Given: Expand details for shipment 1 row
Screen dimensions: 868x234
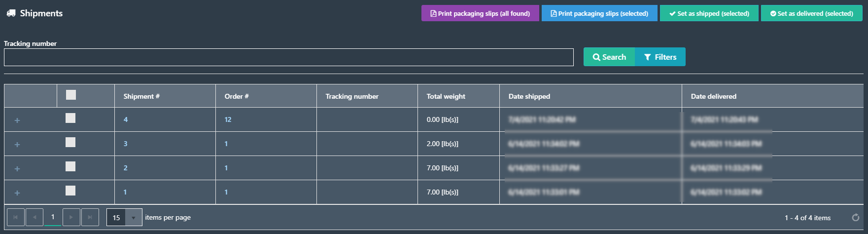Looking at the screenshot, I should [17, 193].
